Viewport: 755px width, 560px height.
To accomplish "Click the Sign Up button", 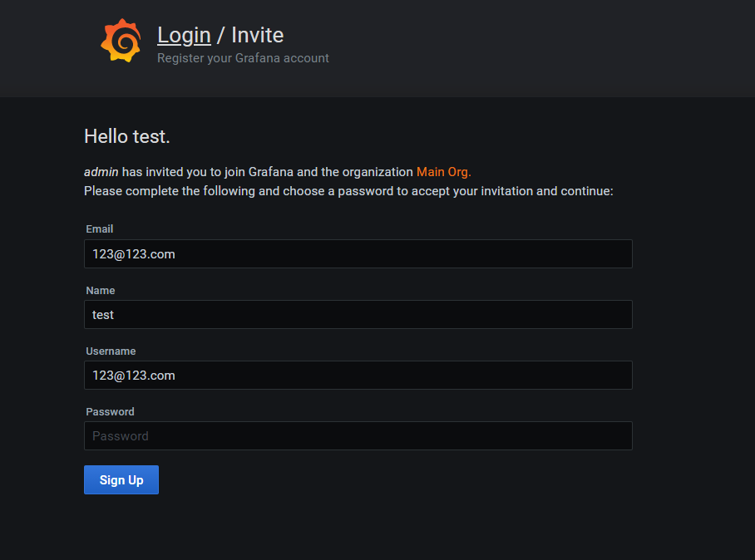I will [121, 479].
